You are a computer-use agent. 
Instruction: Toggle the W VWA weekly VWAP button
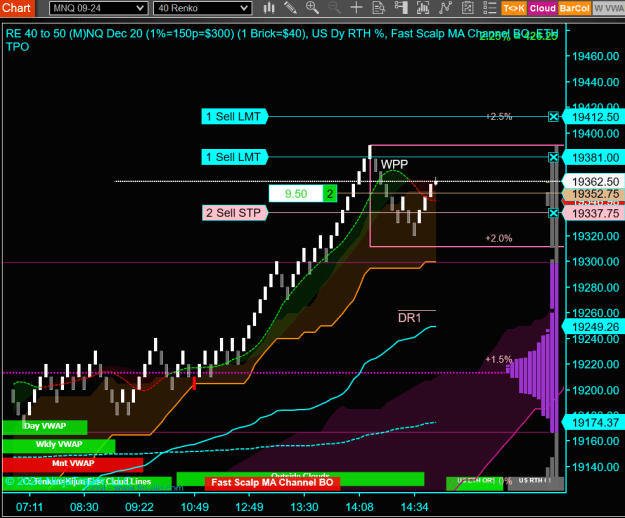tap(609, 8)
